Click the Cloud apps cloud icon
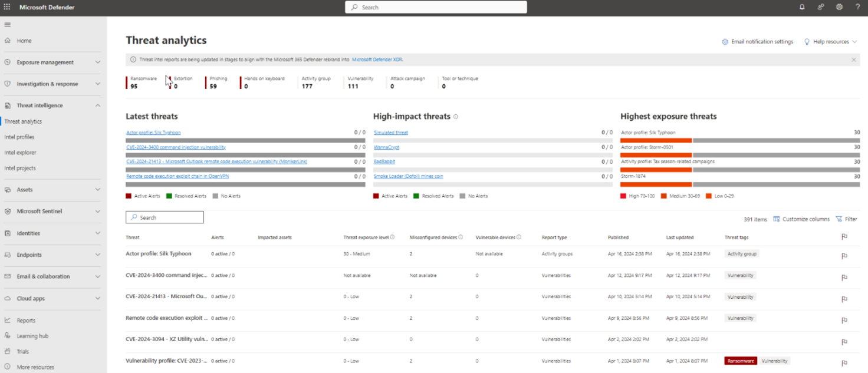 pos(8,298)
